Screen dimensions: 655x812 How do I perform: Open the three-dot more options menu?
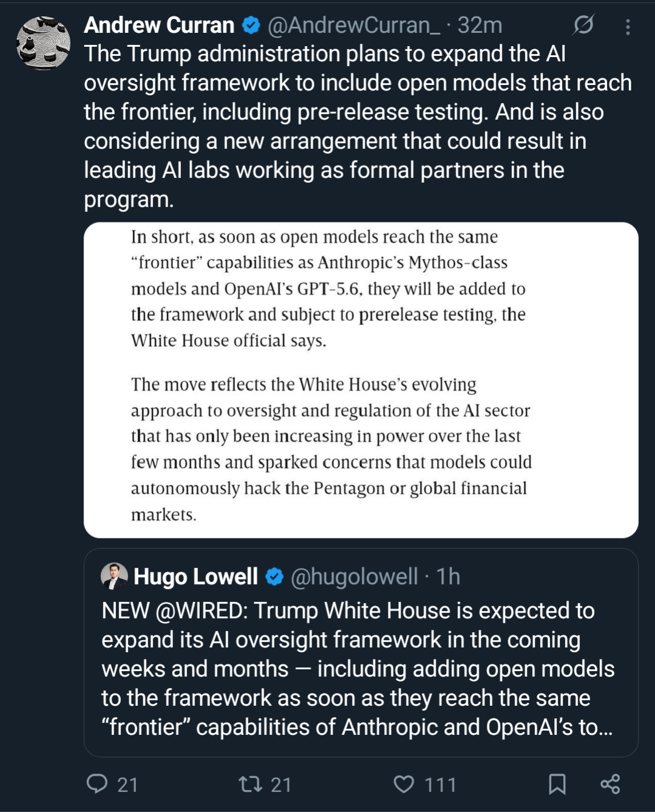point(628,26)
